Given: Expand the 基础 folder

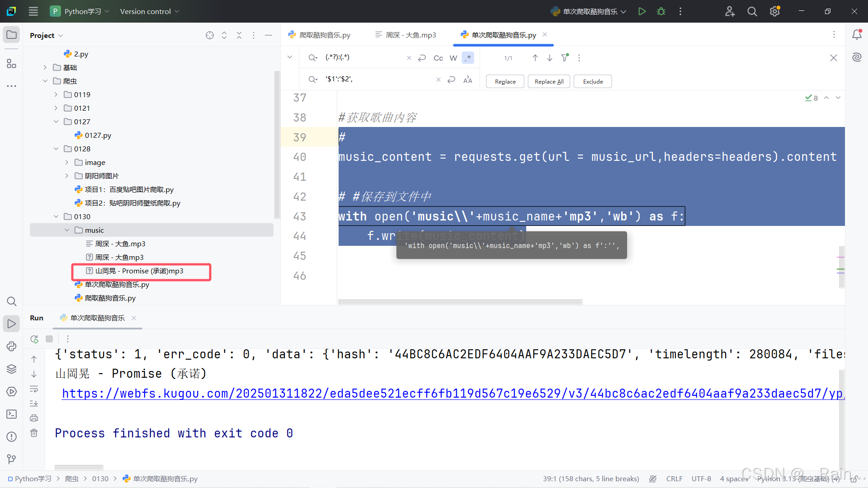Looking at the screenshot, I should click(45, 67).
